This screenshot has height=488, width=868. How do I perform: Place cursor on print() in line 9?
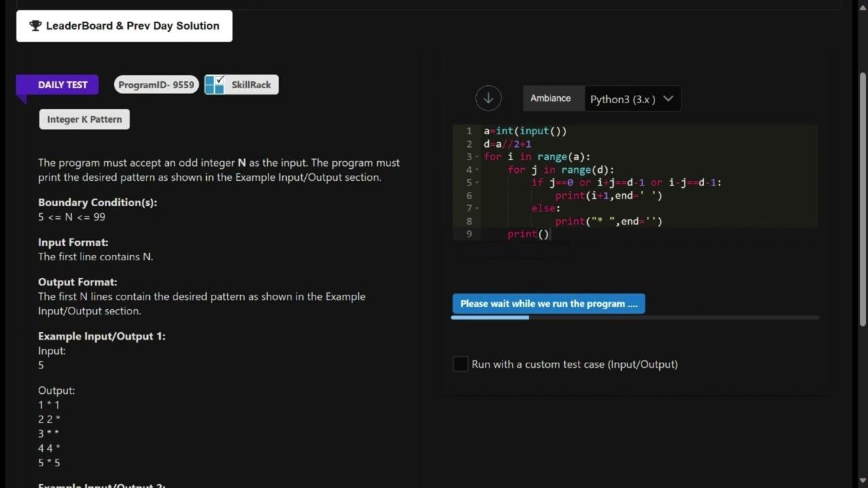528,235
